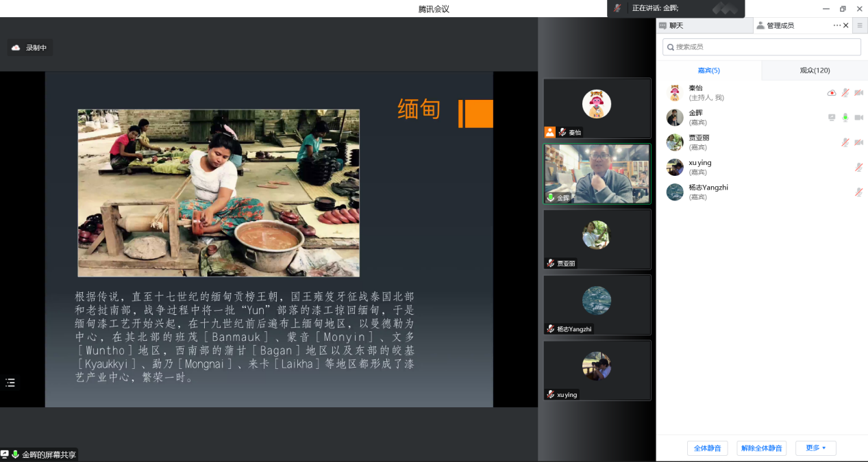Click 秦怡's avatar in the member list
The image size is (868, 462).
click(x=675, y=93)
